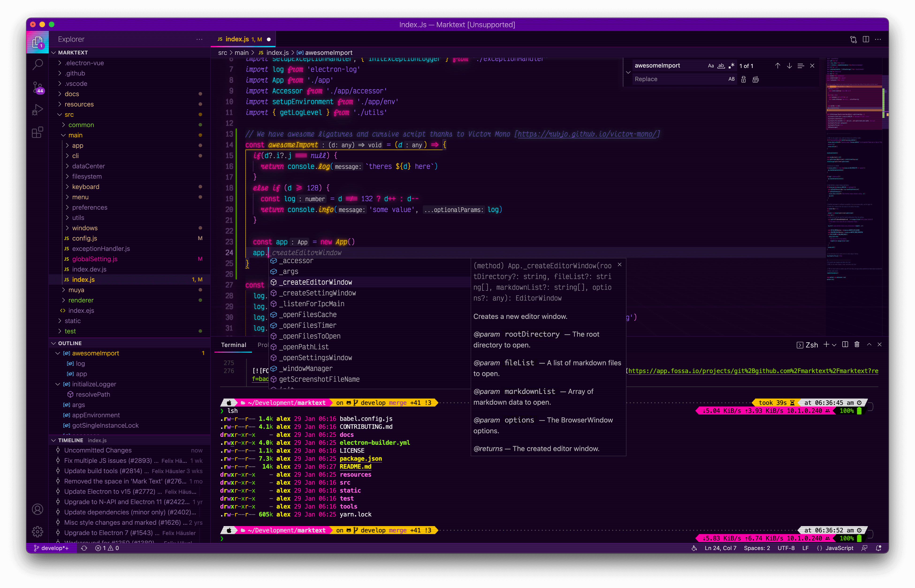The height and width of the screenshot is (588, 915).
Task: Click the develop branch in status bar
Action: (52, 548)
